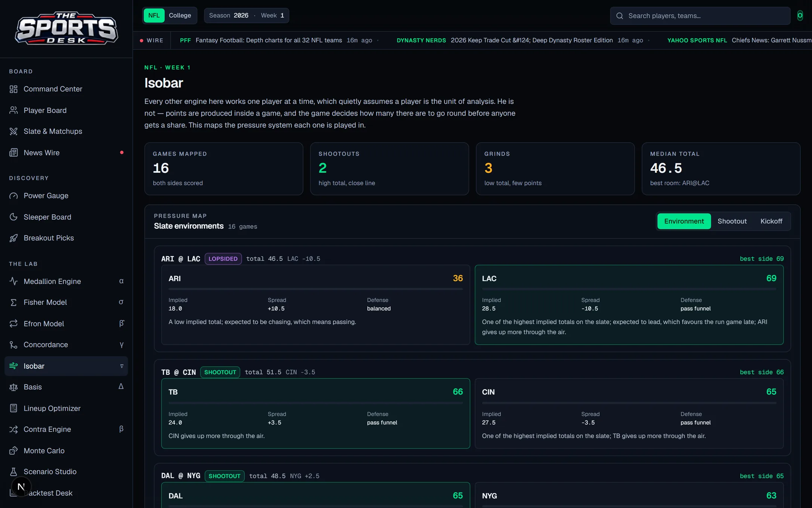Open Breakout Picks rocket icon
This screenshot has width=812, height=508.
click(x=14, y=238)
